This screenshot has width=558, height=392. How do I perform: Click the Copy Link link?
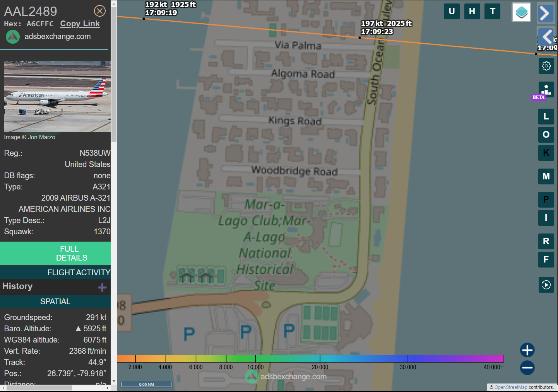(80, 24)
